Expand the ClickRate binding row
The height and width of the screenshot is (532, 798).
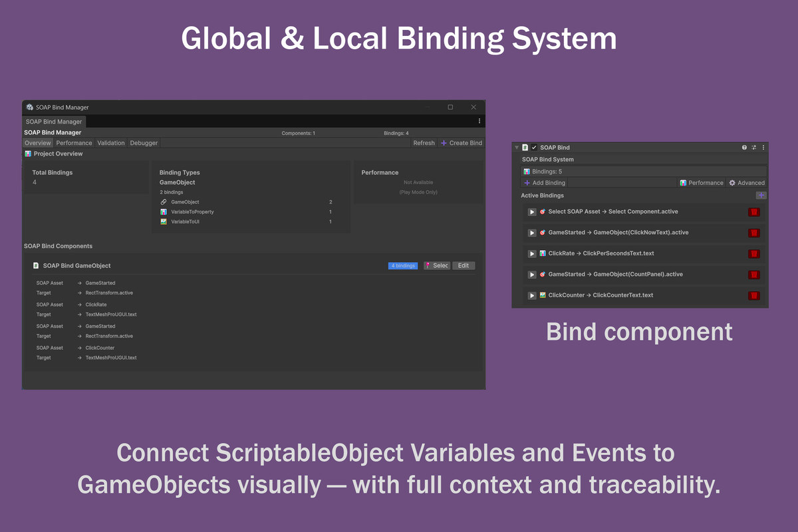(532, 254)
